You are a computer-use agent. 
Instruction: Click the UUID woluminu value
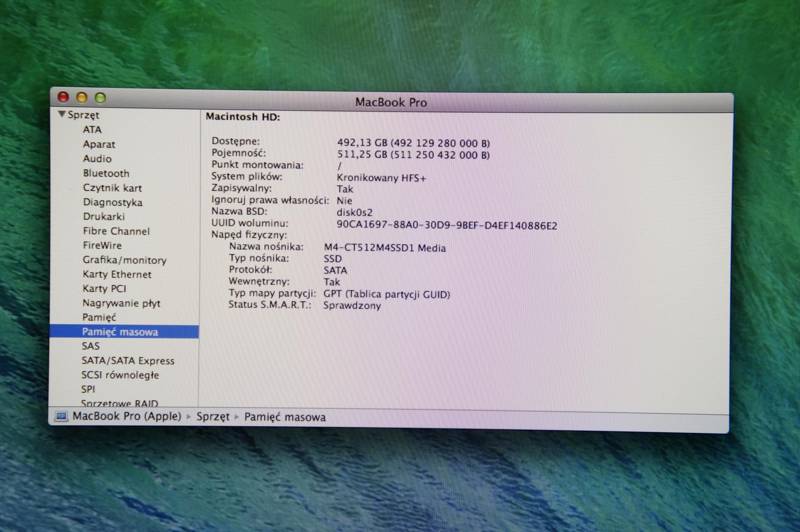[x=447, y=225]
